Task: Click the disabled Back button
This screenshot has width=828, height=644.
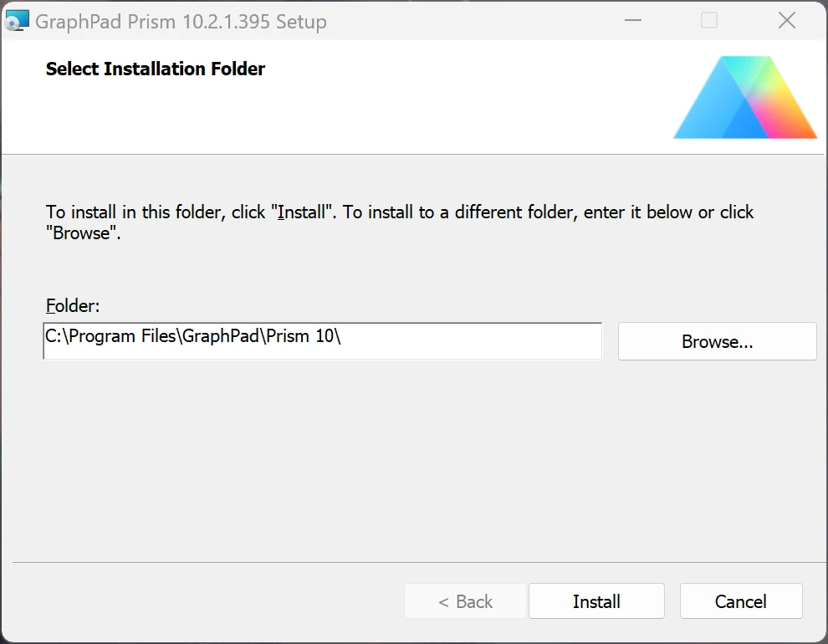Action: tap(465, 601)
